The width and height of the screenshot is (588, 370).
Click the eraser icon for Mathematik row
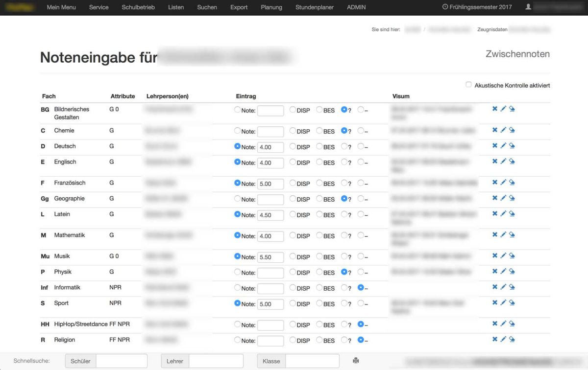click(x=512, y=235)
